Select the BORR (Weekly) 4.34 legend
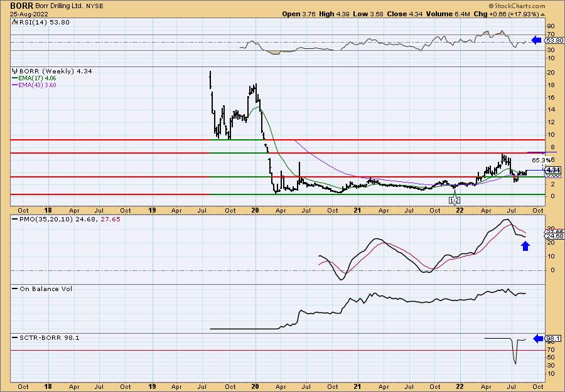This screenshot has width=565, height=392. 55,72
